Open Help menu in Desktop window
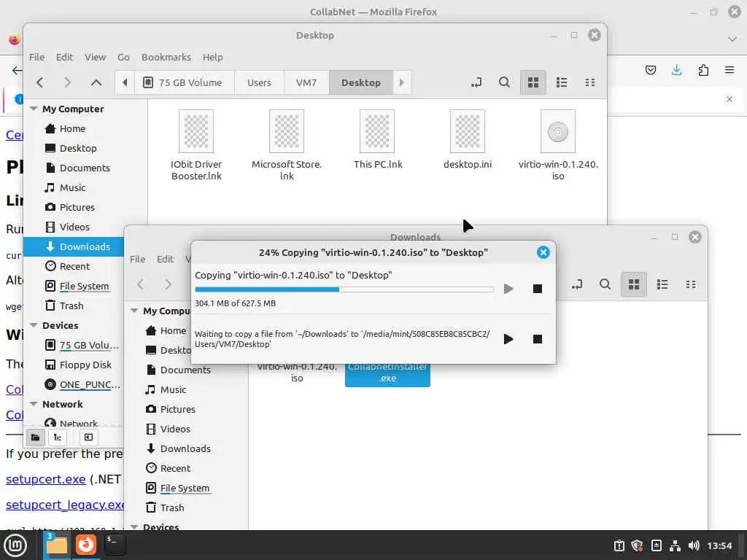 pos(212,57)
